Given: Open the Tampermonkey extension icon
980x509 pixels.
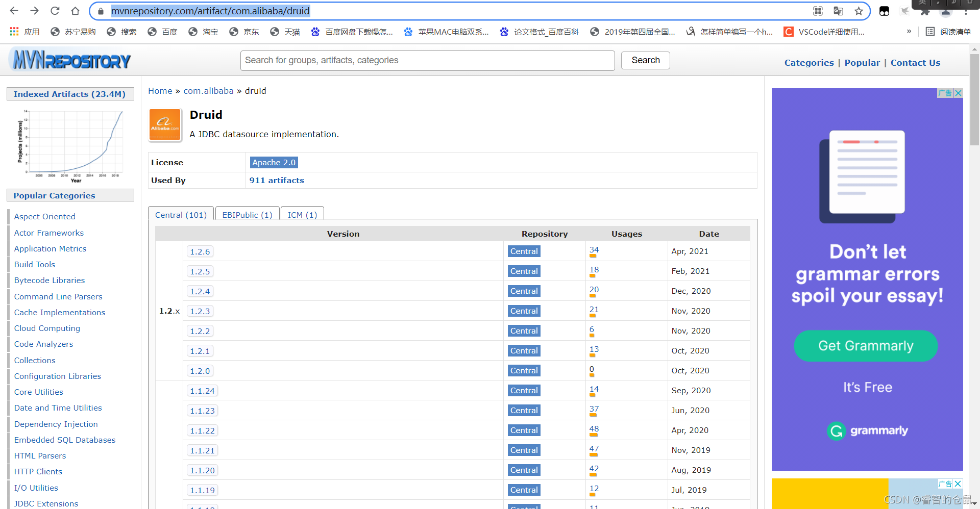Looking at the screenshot, I should 885,11.
